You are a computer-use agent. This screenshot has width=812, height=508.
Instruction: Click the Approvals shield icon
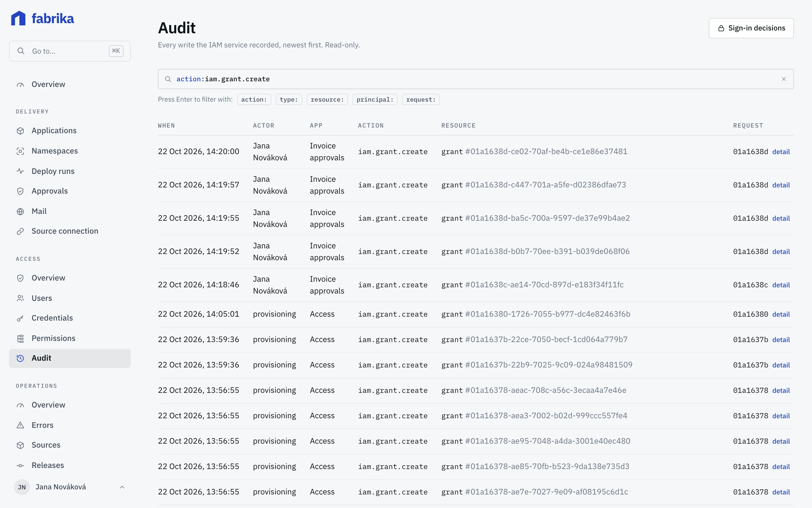click(x=21, y=191)
